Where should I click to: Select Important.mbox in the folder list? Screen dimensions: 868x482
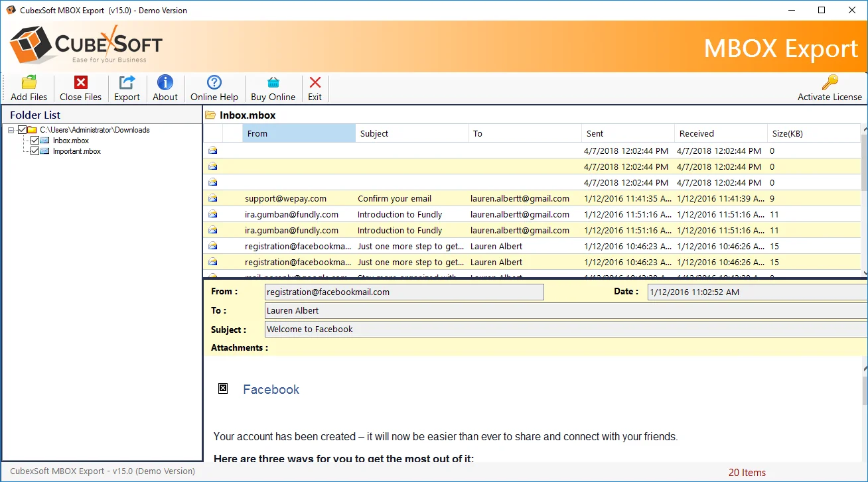[x=77, y=151]
